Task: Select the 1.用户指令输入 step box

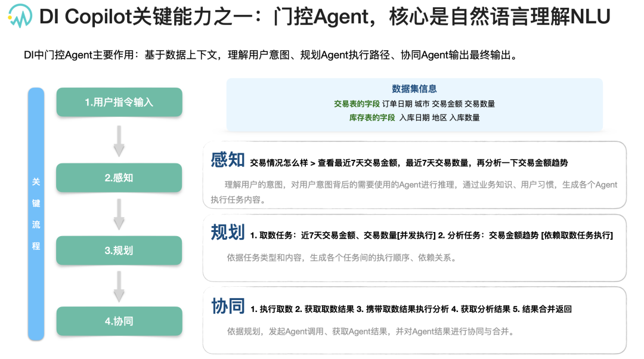Action: click(119, 102)
